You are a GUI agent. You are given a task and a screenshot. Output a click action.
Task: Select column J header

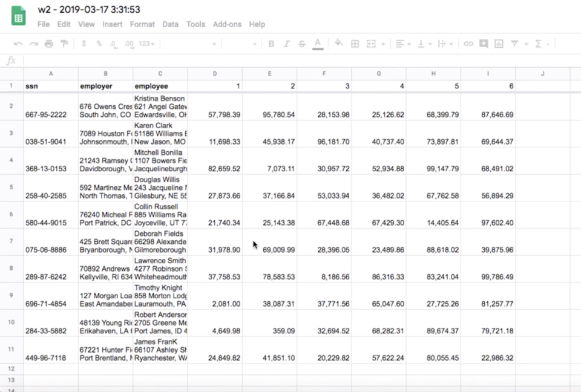click(x=542, y=74)
